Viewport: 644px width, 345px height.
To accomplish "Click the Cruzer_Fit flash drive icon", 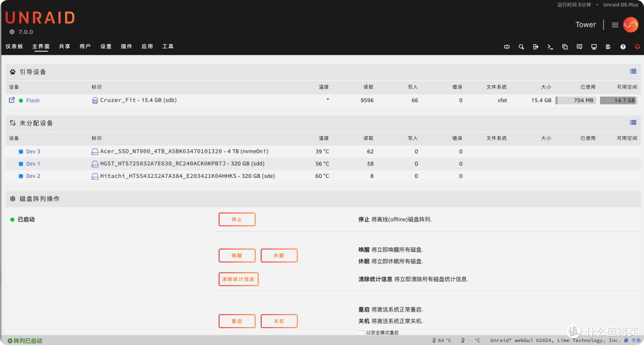I will click(x=95, y=100).
